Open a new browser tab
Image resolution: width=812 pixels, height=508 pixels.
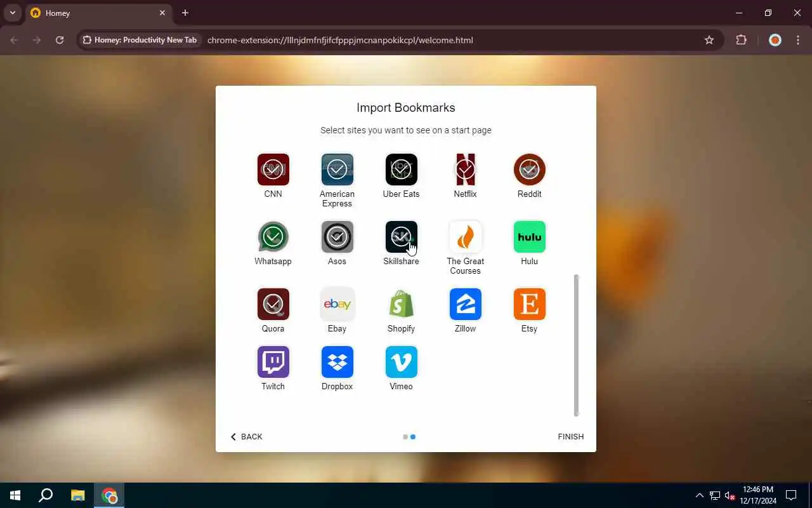[185, 13]
